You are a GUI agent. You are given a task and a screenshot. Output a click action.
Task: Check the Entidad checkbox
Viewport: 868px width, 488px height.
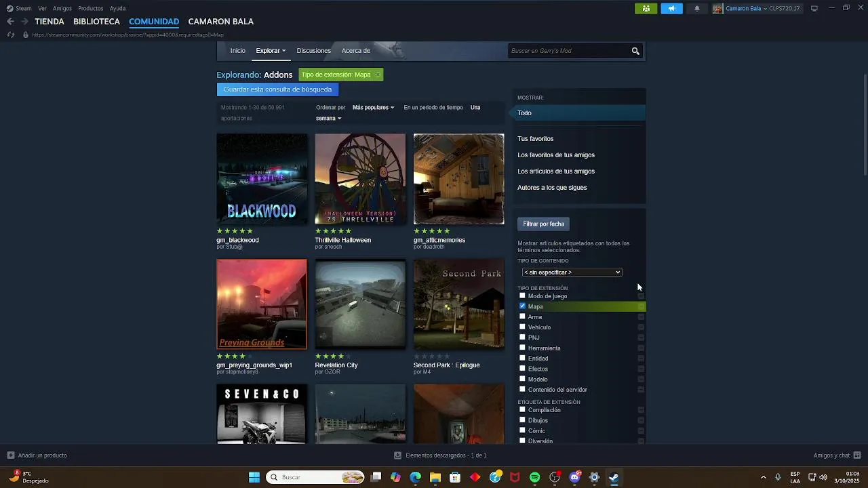[x=522, y=358]
